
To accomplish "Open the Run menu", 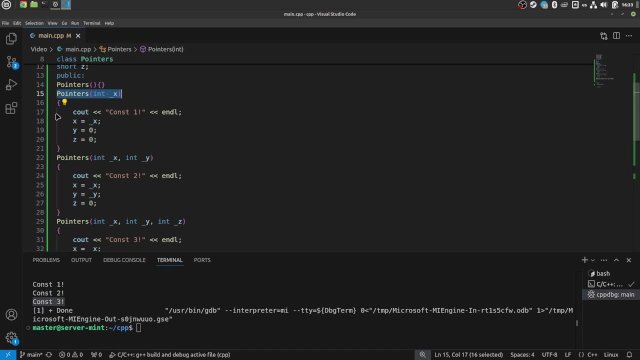I will [75, 23].
